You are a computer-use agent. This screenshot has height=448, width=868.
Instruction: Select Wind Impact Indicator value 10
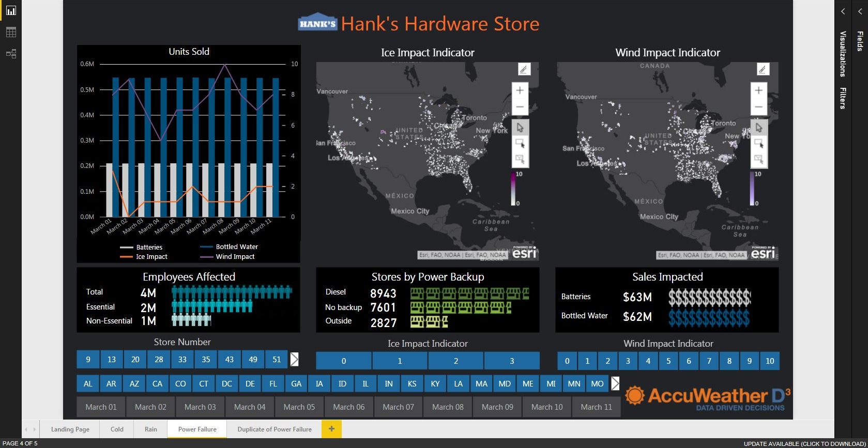(770, 361)
